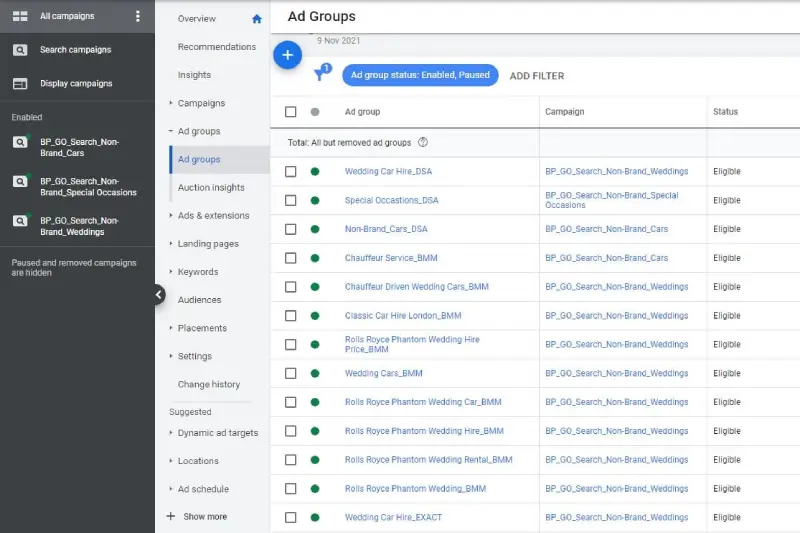Screen dimensions: 800x533
Task: Sort by the Status column header
Action: pyautogui.click(x=725, y=112)
